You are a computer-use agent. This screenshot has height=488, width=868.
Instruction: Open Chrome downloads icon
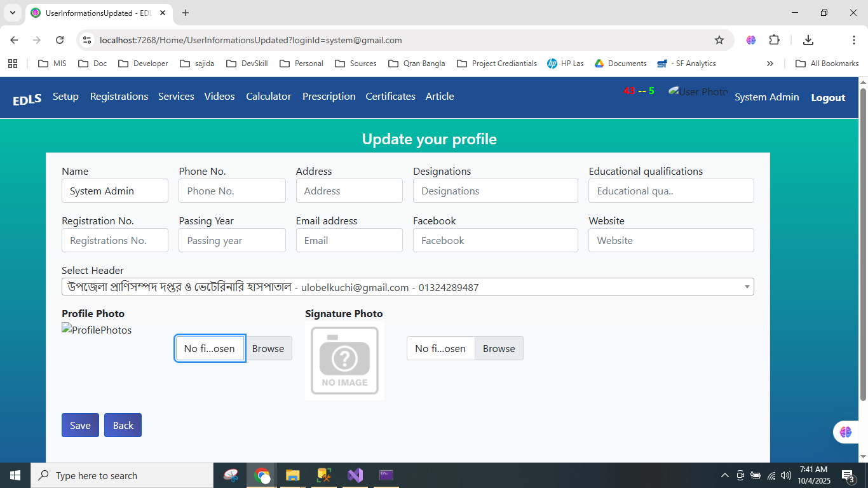click(x=808, y=40)
